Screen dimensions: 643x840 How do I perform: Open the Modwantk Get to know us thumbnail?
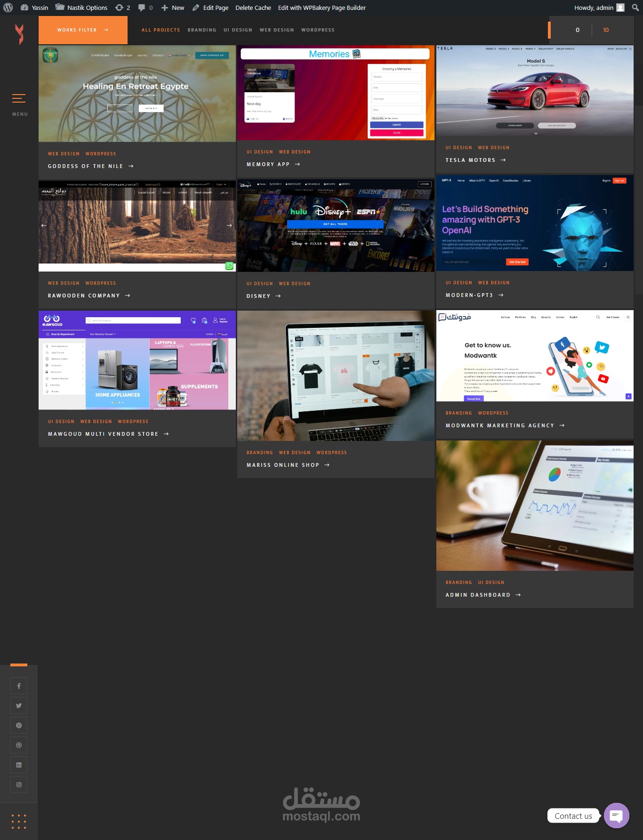pos(535,356)
